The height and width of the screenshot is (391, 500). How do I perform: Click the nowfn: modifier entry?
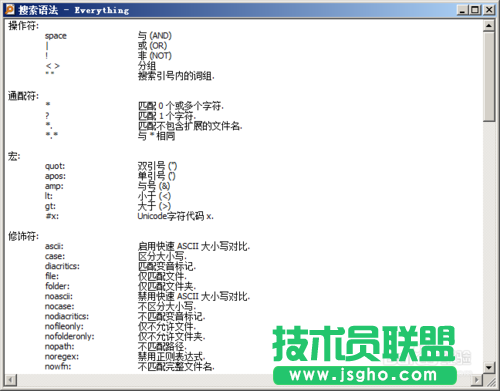(58, 367)
